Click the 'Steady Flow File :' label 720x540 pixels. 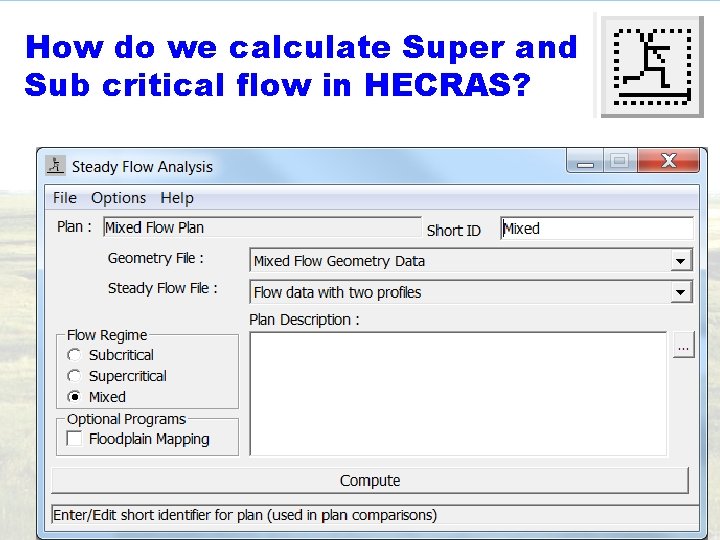[x=163, y=288]
